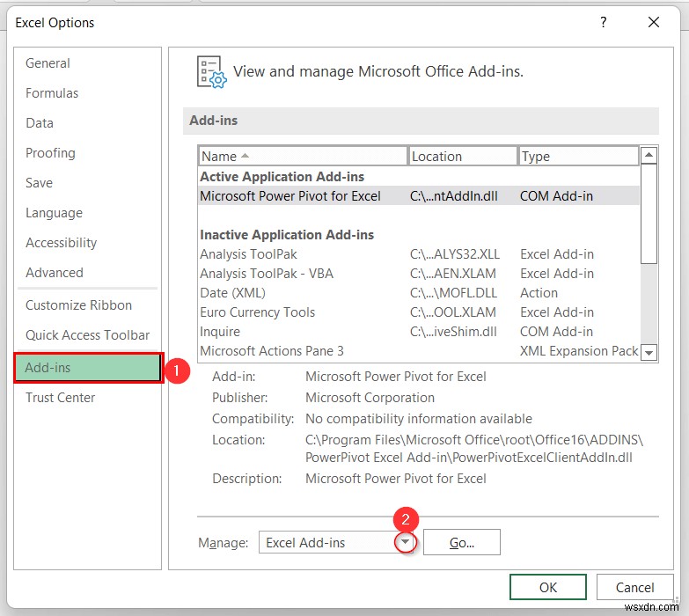Click the Go... button
Screen dimensions: 689x616
coord(461,542)
